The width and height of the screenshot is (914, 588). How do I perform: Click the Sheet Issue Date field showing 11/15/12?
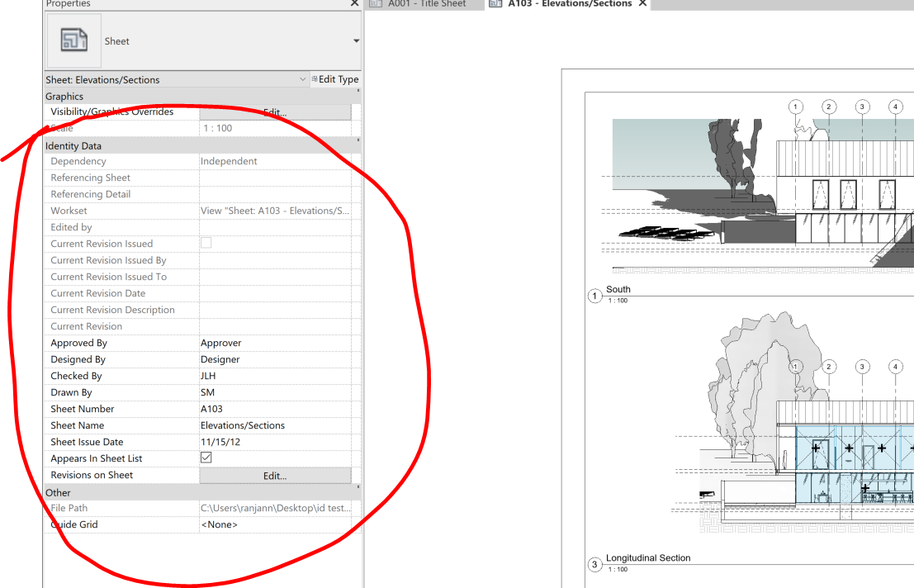tap(275, 442)
